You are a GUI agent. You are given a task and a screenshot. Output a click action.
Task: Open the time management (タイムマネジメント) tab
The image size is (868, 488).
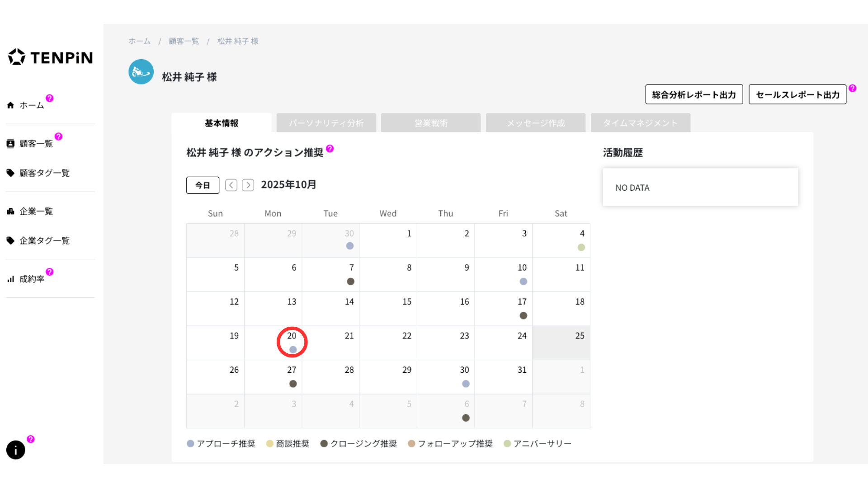click(x=640, y=123)
